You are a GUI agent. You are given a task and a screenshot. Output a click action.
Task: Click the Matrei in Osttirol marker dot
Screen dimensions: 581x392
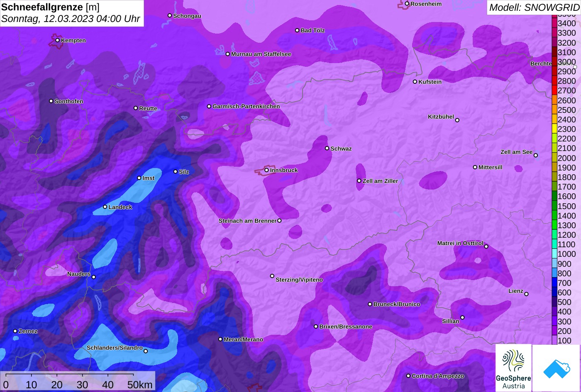coord(486,247)
